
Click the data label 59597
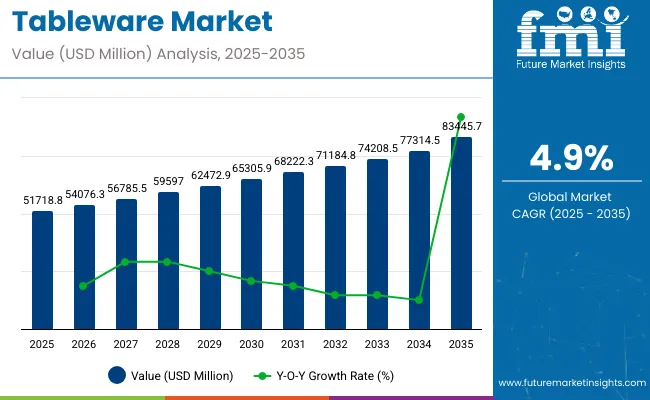pos(168,181)
